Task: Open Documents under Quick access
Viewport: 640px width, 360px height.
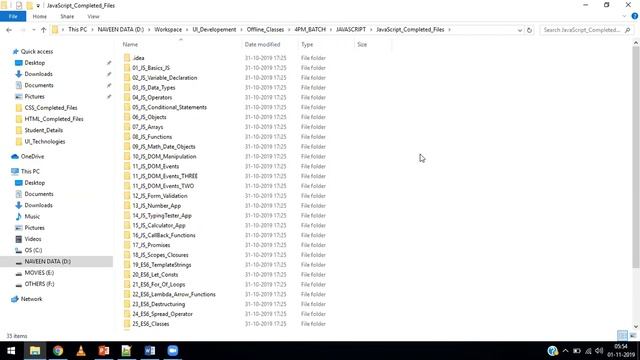Action: [x=39, y=85]
